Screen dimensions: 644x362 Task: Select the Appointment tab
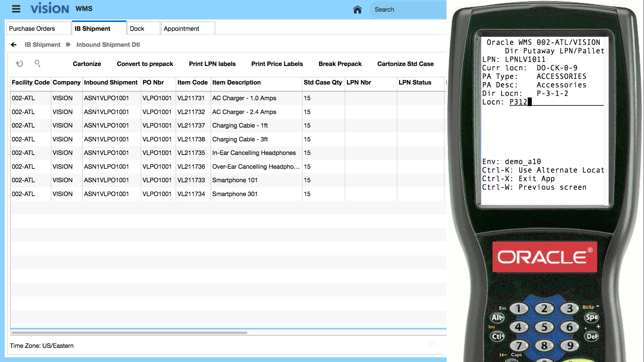[181, 29]
